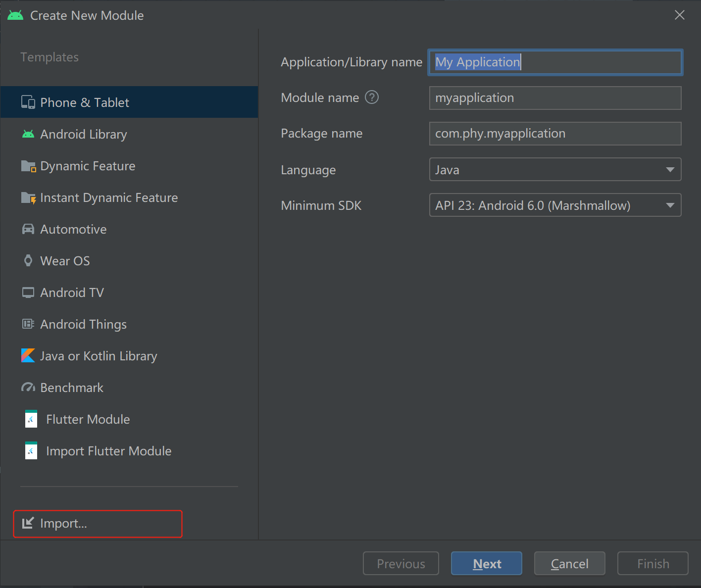This screenshot has height=588, width=701.
Task: Click the Package name input field
Action: click(x=555, y=134)
